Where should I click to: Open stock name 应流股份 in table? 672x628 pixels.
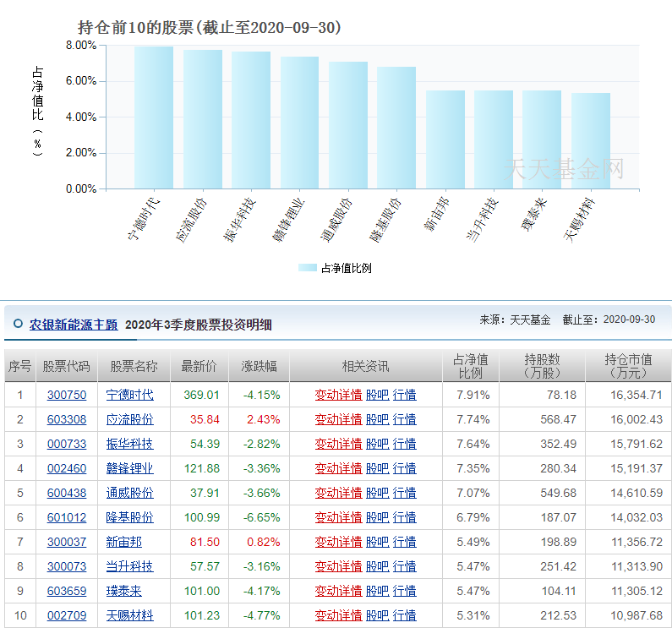(x=130, y=419)
